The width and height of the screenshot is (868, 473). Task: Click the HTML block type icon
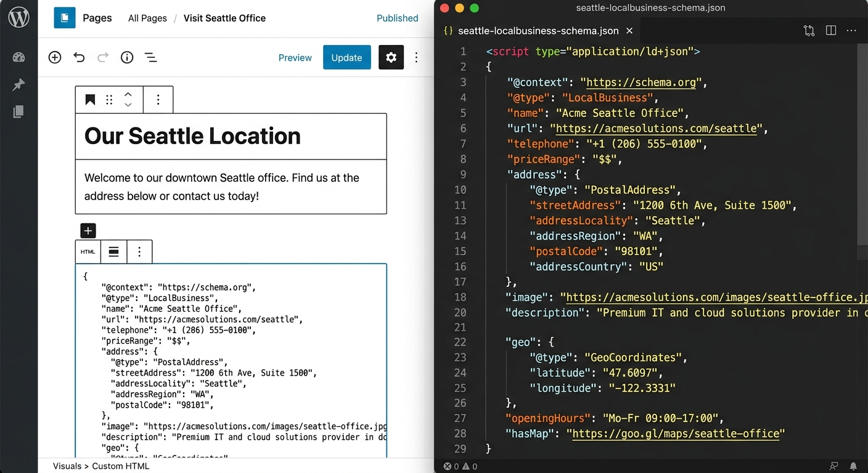pos(88,252)
